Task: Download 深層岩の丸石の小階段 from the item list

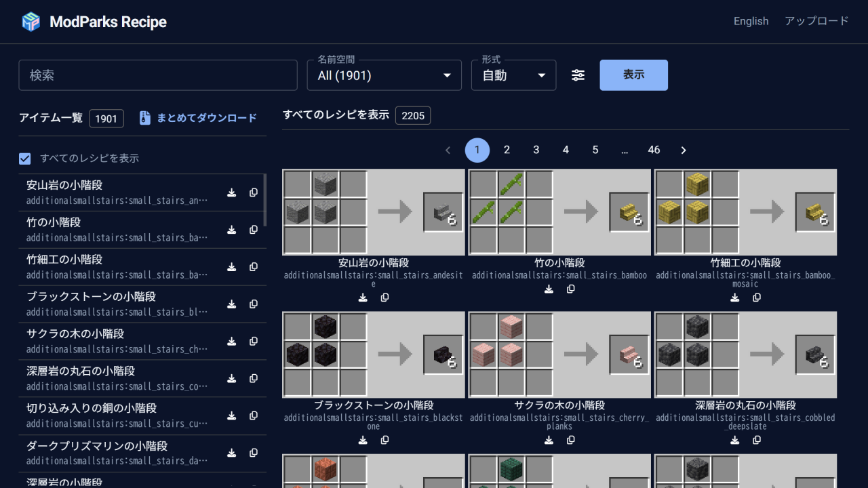Action: [x=231, y=379]
